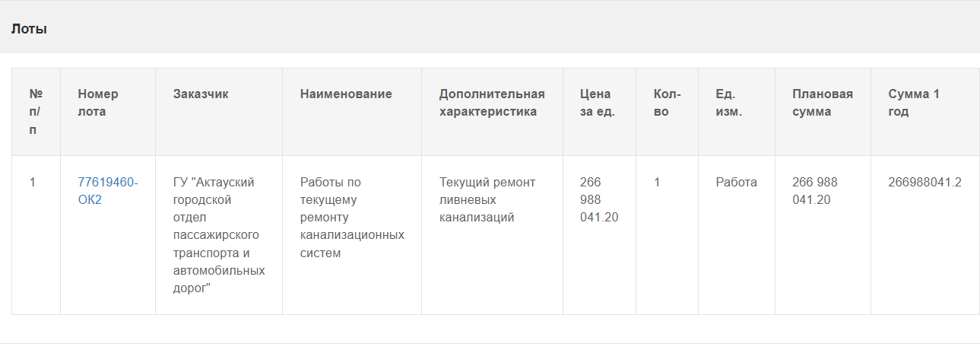Select the customer cell "ГУ Актауский городской отдел"

coord(218,235)
